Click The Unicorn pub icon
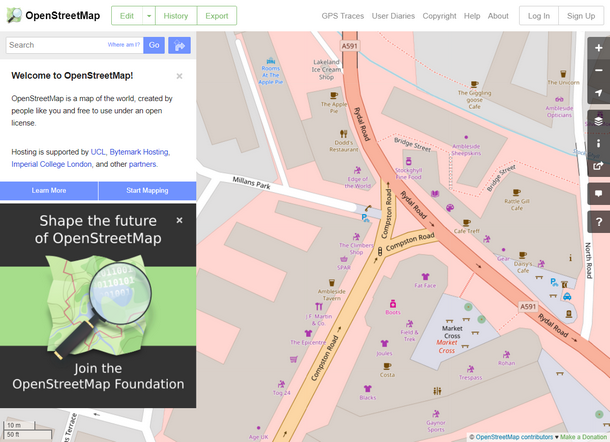 pos(563,74)
